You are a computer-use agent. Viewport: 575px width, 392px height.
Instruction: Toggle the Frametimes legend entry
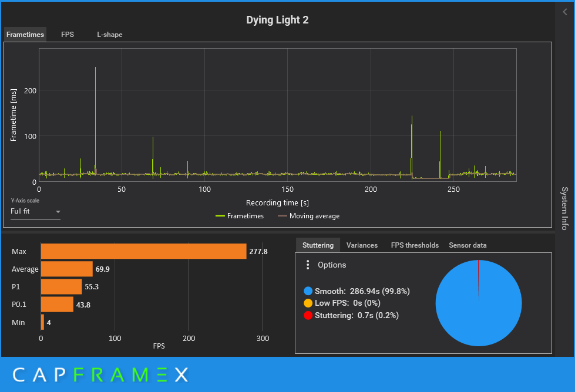click(240, 216)
